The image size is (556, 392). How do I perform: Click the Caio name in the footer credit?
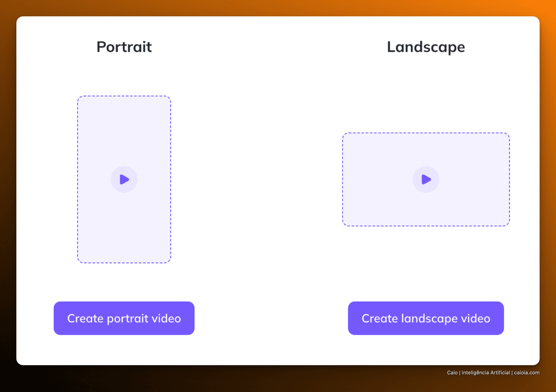tap(452, 373)
